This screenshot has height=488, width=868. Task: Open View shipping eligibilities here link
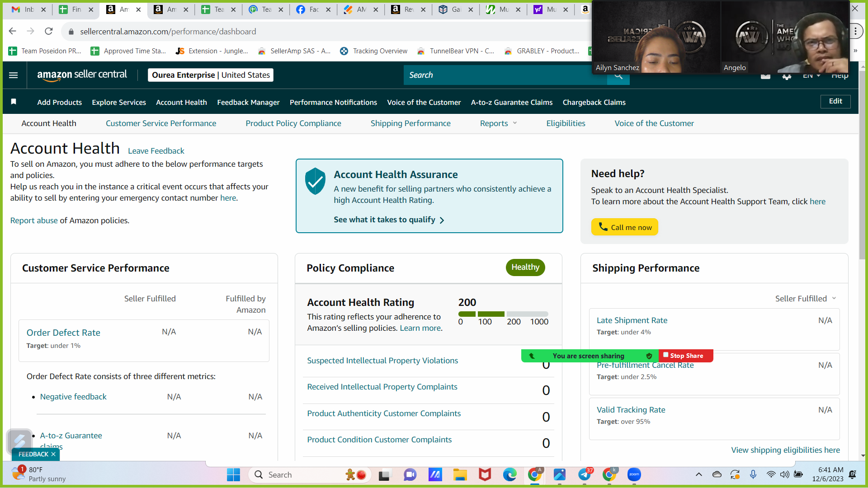pyautogui.click(x=786, y=450)
